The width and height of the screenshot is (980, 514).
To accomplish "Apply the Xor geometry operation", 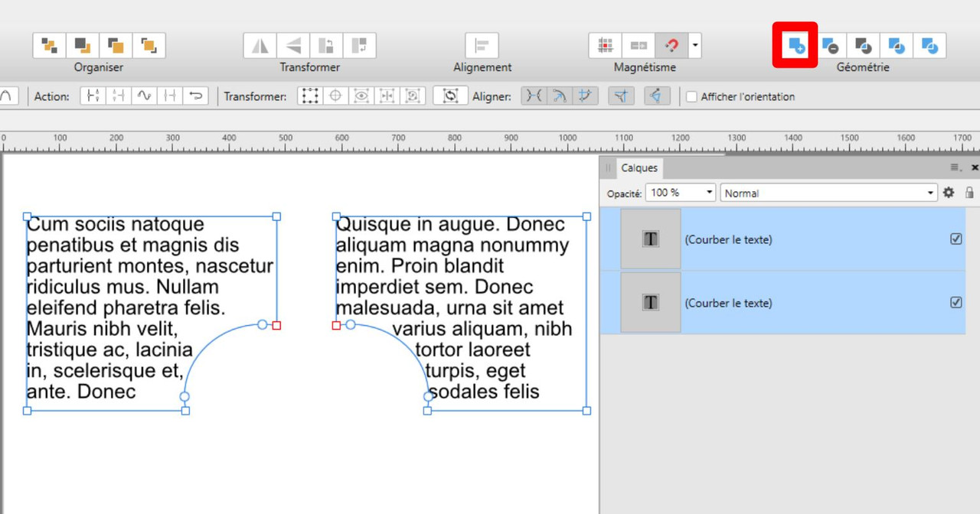I will click(896, 46).
